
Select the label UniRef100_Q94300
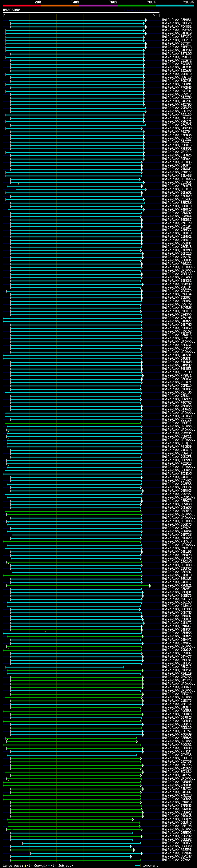tap(177, 315)
